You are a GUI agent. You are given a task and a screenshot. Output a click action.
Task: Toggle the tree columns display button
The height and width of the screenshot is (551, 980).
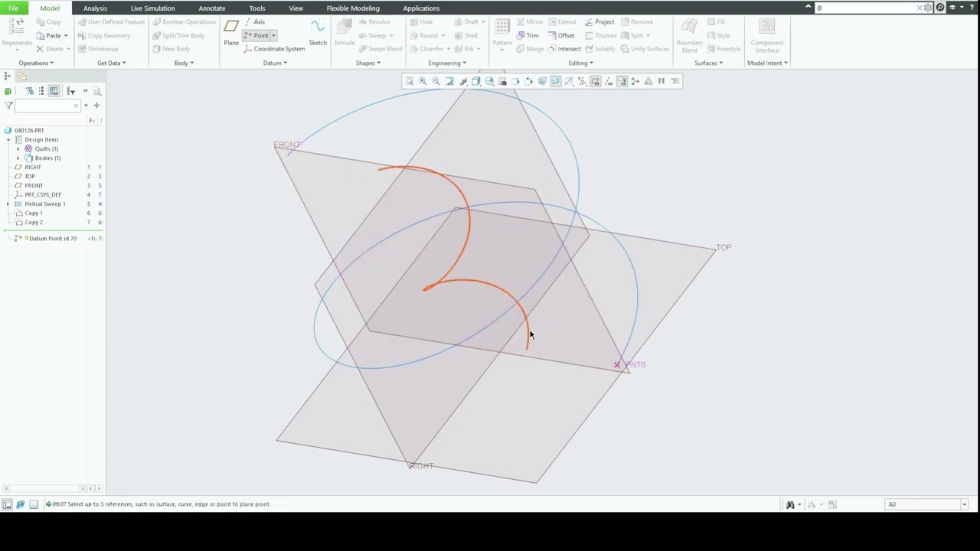point(54,91)
